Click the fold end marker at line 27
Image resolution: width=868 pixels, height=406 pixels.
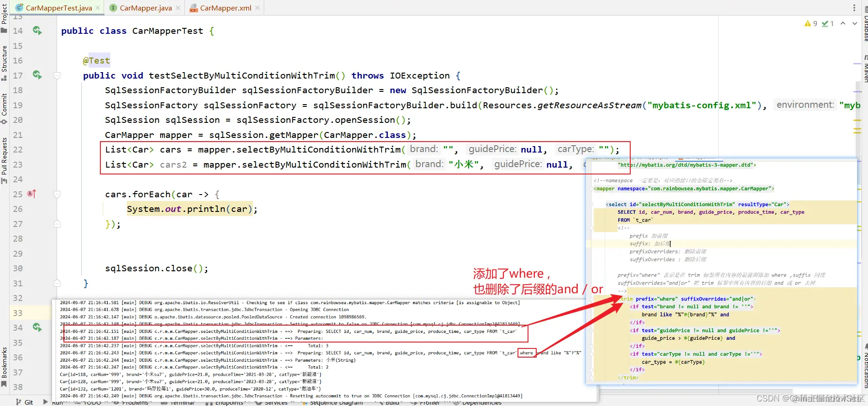[x=57, y=224]
